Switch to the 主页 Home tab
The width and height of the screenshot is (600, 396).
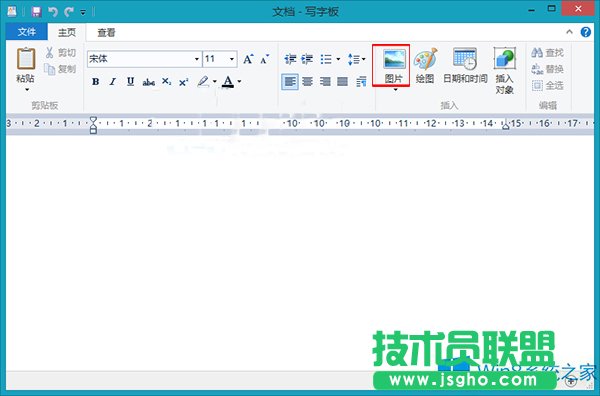click(67, 32)
